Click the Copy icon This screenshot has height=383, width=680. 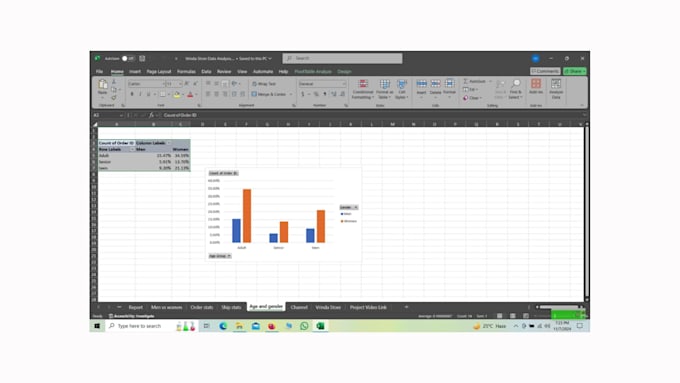pyautogui.click(x=114, y=90)
